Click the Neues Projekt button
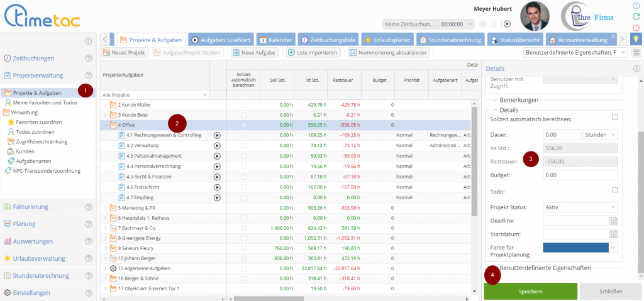Image resolution: width=644 pixels, height=301 pixels. tap(125, 52)
